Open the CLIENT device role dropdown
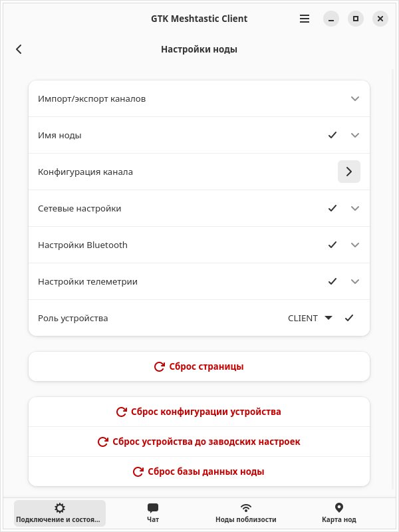 click(310, 319)
